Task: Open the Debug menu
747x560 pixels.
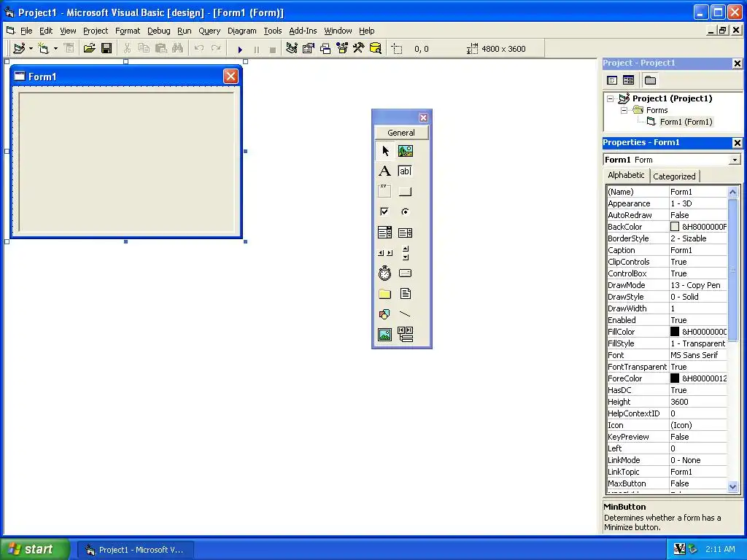Action: (x=158, y=31)
